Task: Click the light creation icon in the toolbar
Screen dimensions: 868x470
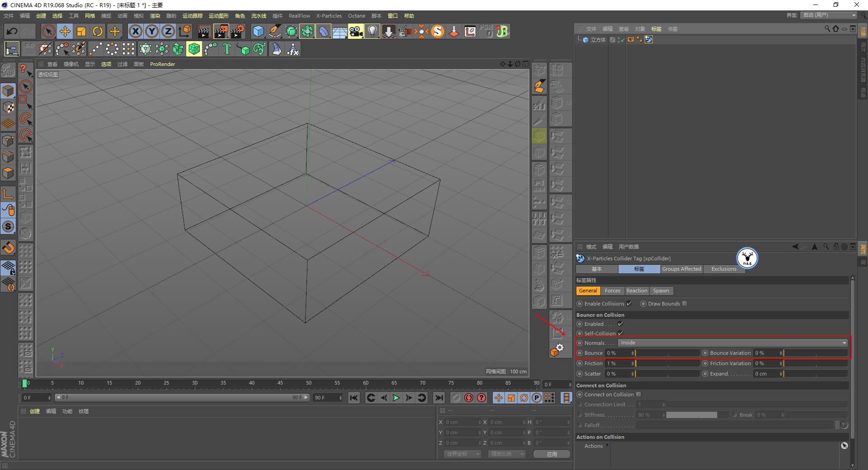Action: (x=372, y=31)
